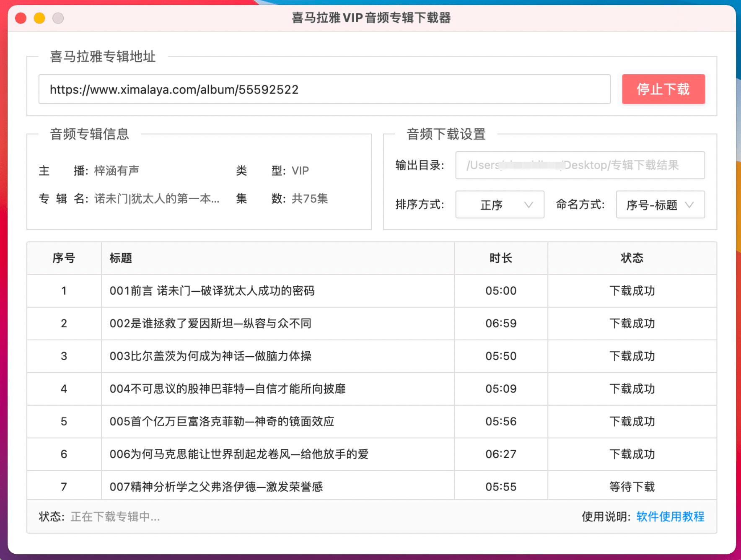Click the album name 诺未门|犹太人的第一本...
Screen dimensions: 741x560
[157, 199]
